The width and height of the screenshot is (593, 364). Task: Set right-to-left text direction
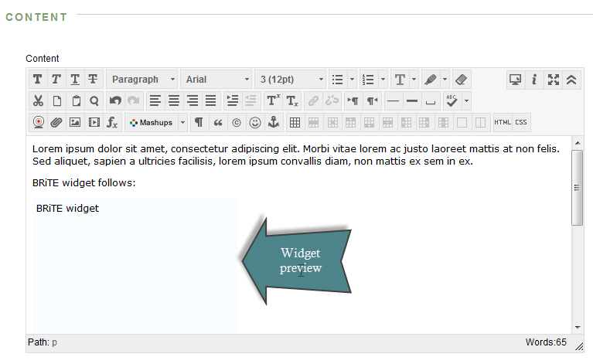coord(372,101)
